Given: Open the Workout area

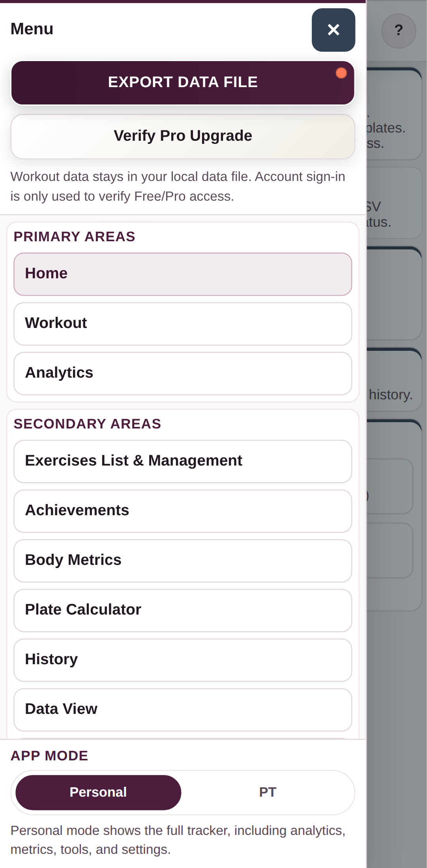Looking at the screenshot, I should pos(183,324).
